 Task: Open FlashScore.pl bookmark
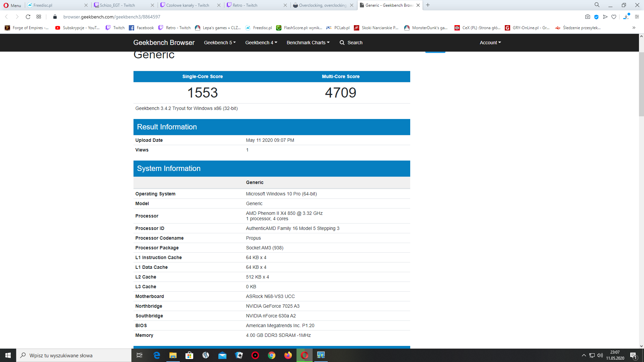coord(299,28)
